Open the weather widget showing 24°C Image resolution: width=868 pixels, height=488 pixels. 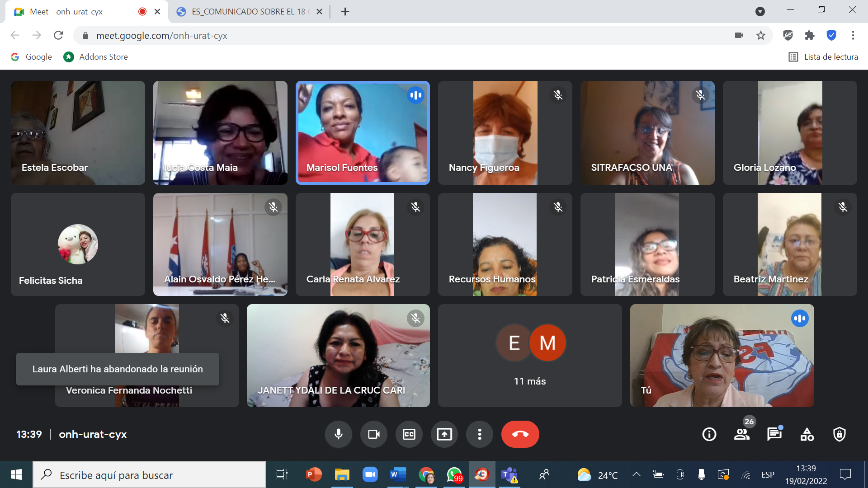(x=598, y=475)
